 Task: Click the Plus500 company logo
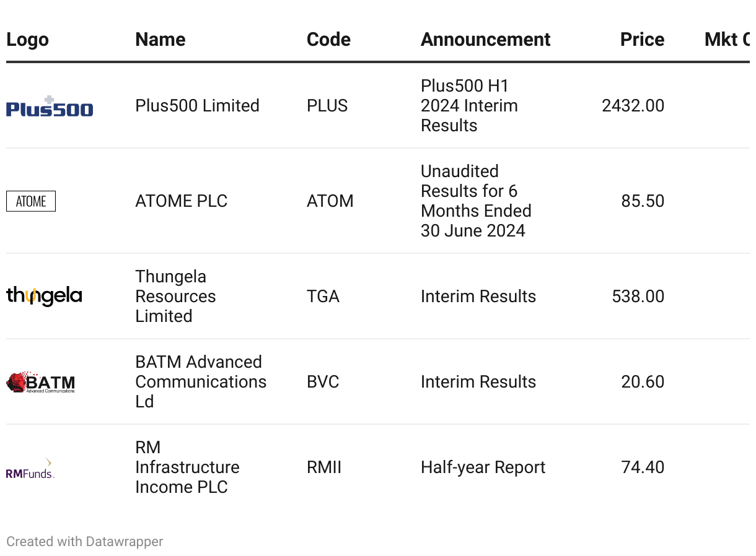click(x=50, y=106)
